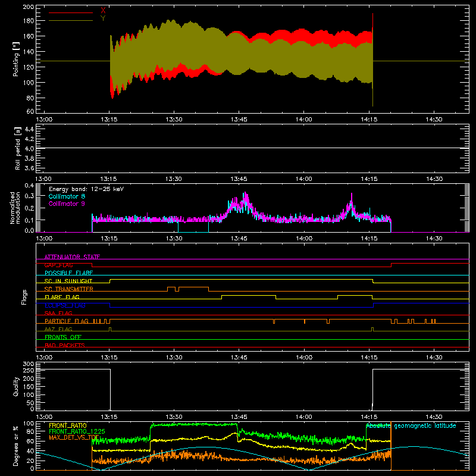This screenshot has height=476, width=476.
Task: Click the '3.6' tick of Roll period axis
Action: point(29,168)
